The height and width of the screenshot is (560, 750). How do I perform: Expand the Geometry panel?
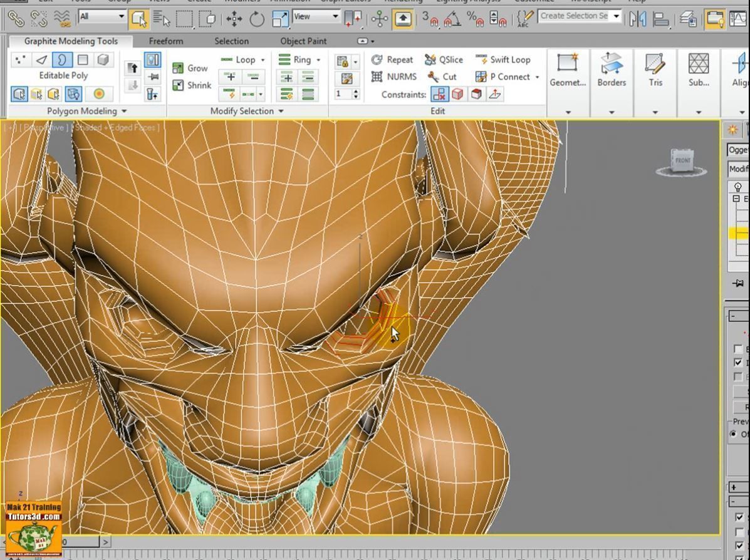pyautogui.click(x=568, y=112)
